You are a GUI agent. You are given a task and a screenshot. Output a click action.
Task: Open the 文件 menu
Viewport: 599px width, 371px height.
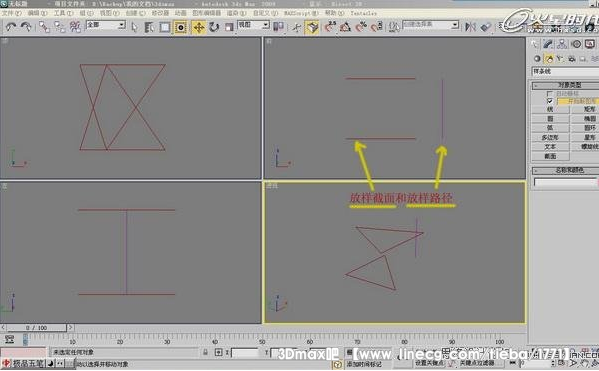click(x=11, y=13)
